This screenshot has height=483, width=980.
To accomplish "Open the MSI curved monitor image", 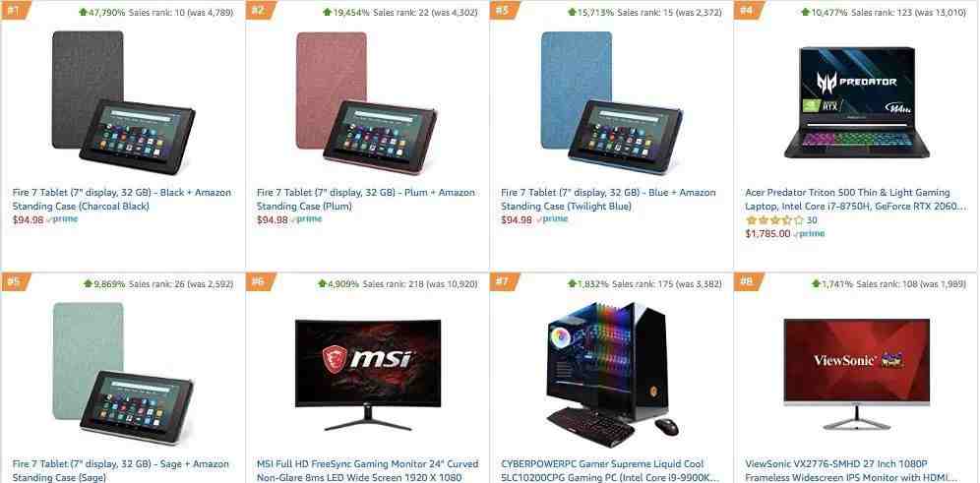I will [368, 375].
